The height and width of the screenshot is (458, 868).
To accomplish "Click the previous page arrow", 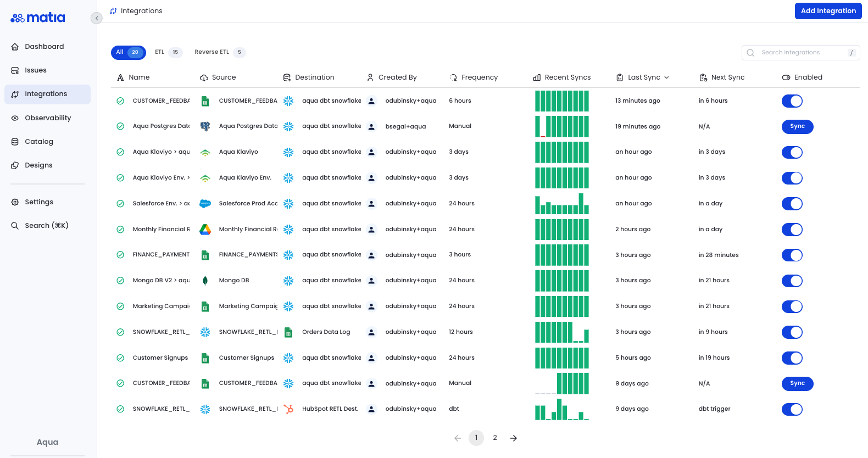I will click(458, 438).
